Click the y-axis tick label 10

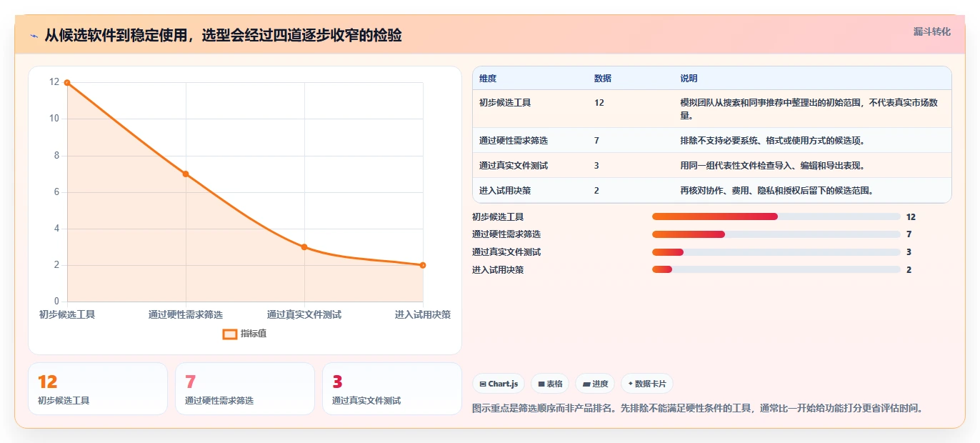click(x=54, y=119)
